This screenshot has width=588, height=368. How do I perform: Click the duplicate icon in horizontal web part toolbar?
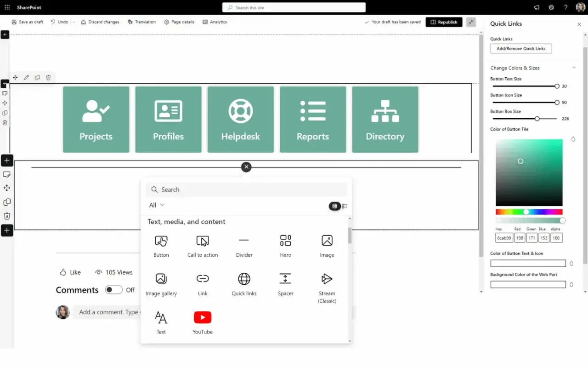[37, 78]
